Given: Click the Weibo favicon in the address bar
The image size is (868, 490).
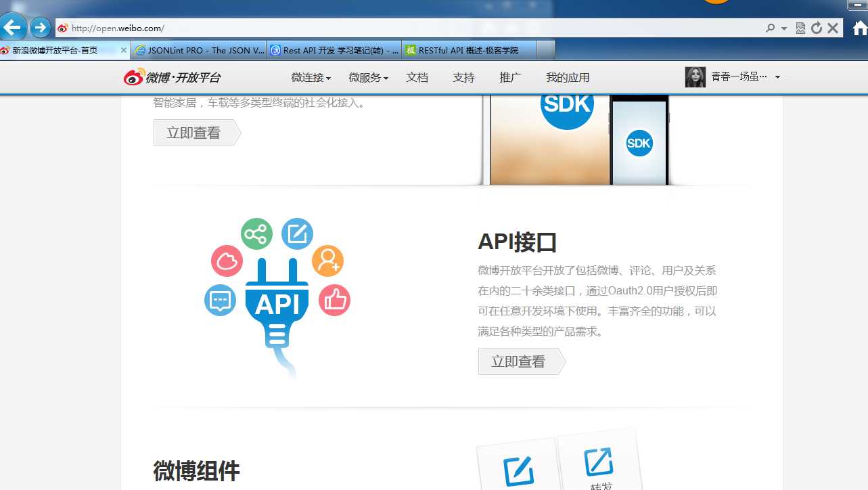Looking at the screenshot, I should pos(63,28).
